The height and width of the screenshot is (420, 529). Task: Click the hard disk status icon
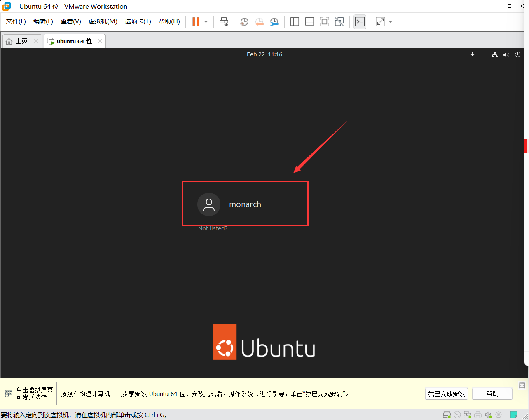pyautogui.click(x=447, y=415)
